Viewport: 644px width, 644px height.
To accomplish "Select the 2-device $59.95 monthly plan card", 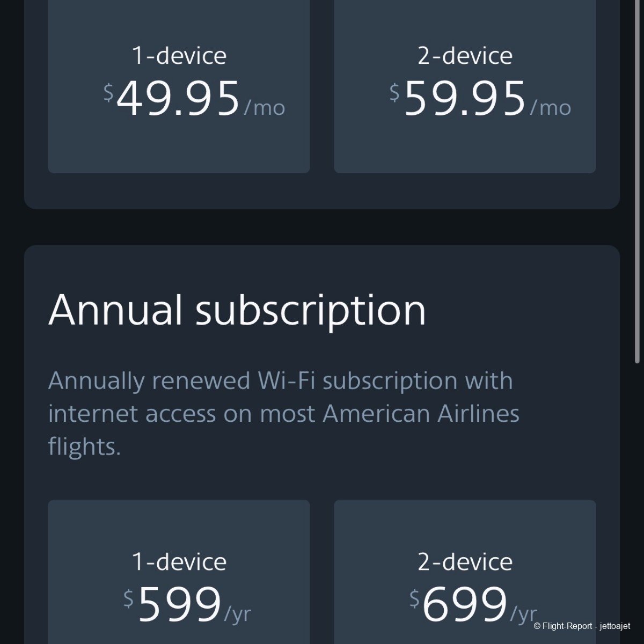I will (465, 86).
